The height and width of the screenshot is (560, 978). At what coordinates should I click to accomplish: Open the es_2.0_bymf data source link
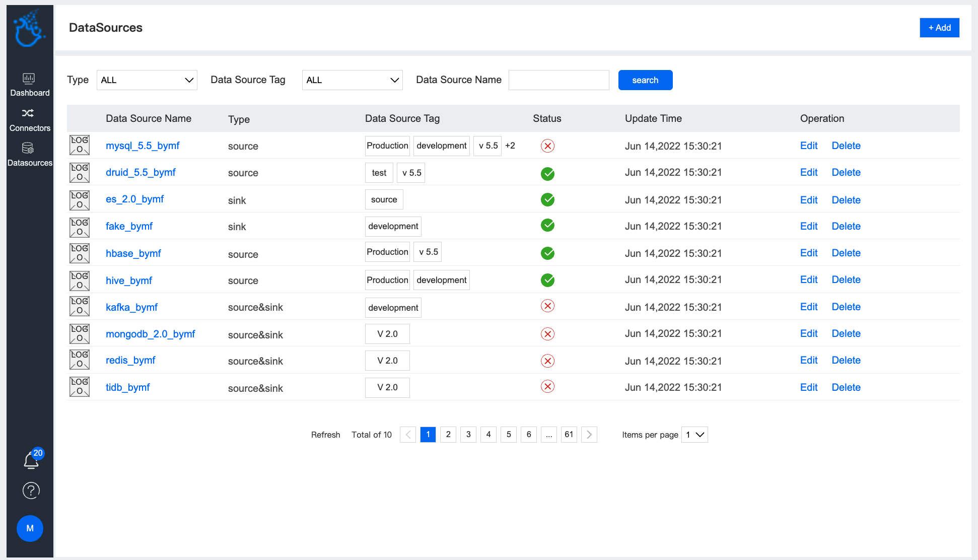click(x=134, y=199)
